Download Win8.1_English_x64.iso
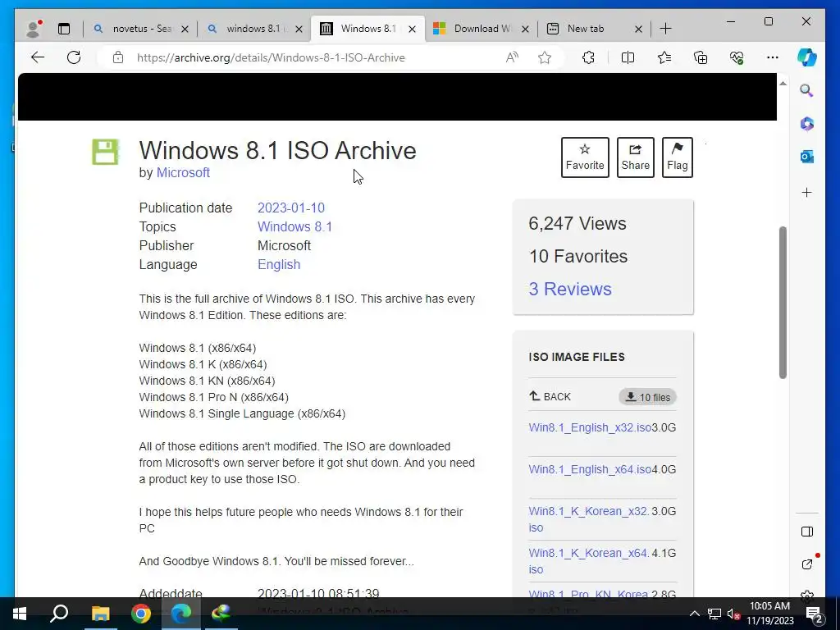840x630 pixels. [x=590, y=469]
